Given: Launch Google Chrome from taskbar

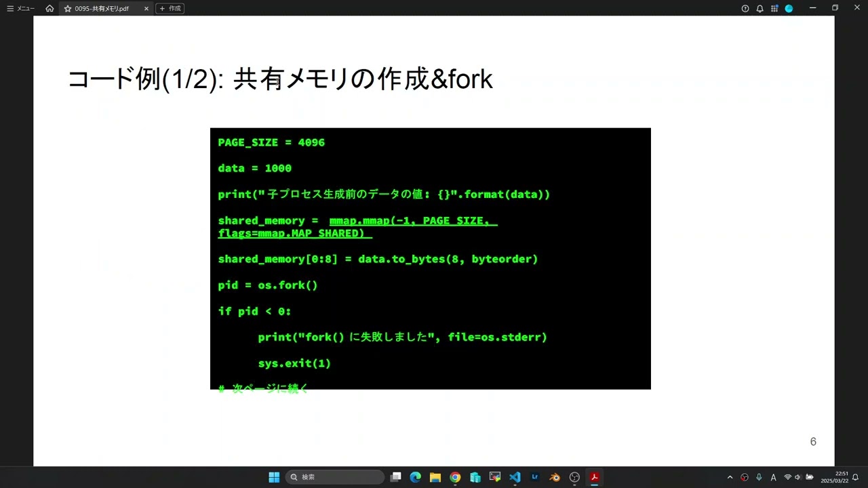Looking at the screenshot, I should pos(455,477).
